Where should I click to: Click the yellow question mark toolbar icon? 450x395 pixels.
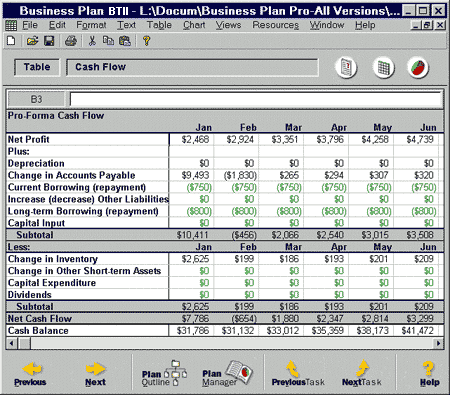[146, 41]
